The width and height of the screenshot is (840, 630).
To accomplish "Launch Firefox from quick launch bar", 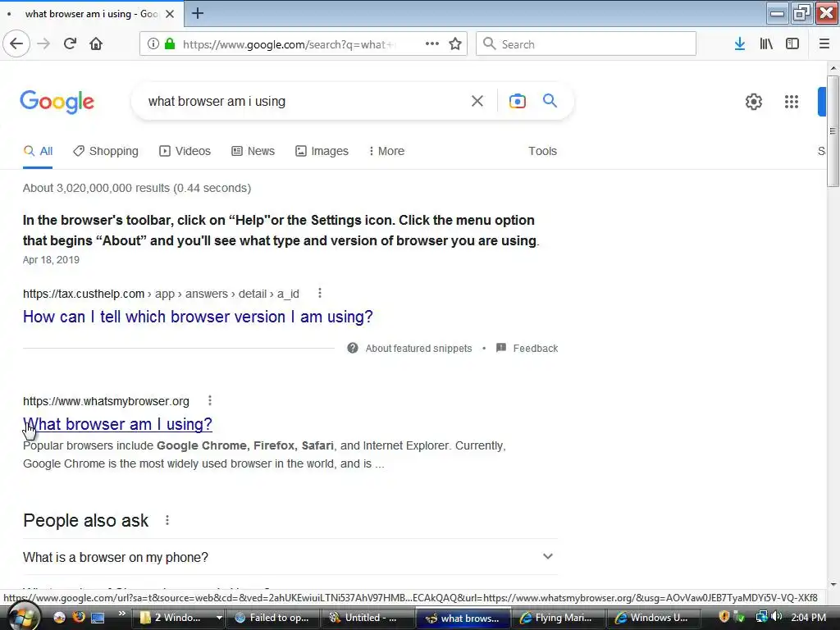I will [78, 617].
